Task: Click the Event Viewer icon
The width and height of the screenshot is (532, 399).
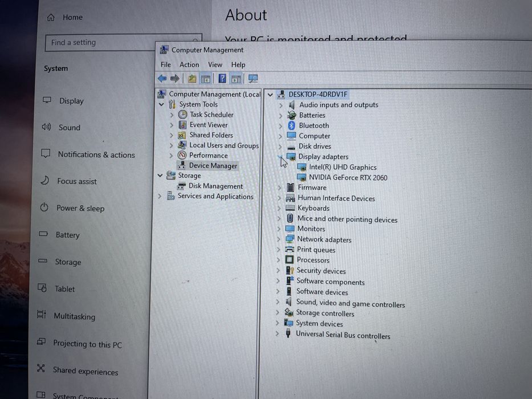Action: tap(182, 125)
